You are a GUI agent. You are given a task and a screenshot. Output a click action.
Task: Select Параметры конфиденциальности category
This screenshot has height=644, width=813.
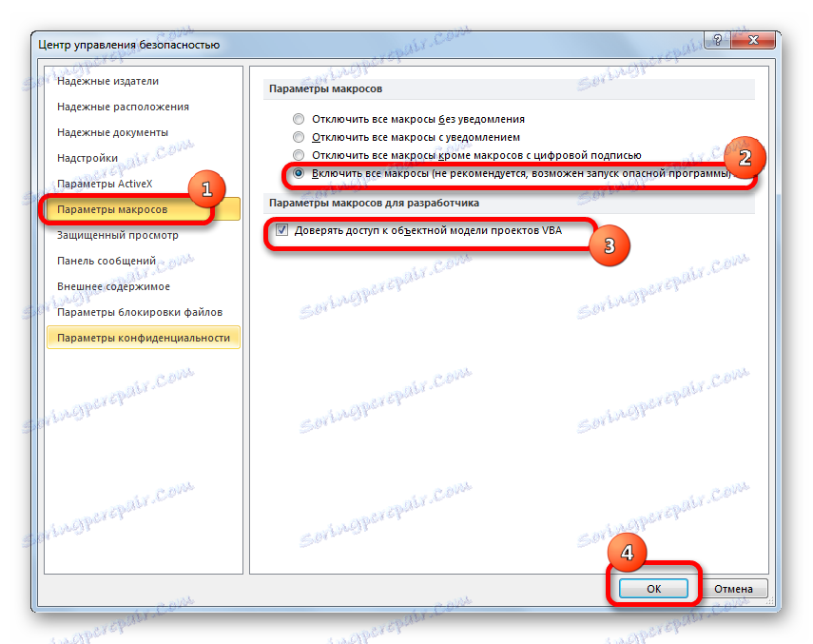pos(143,338)
